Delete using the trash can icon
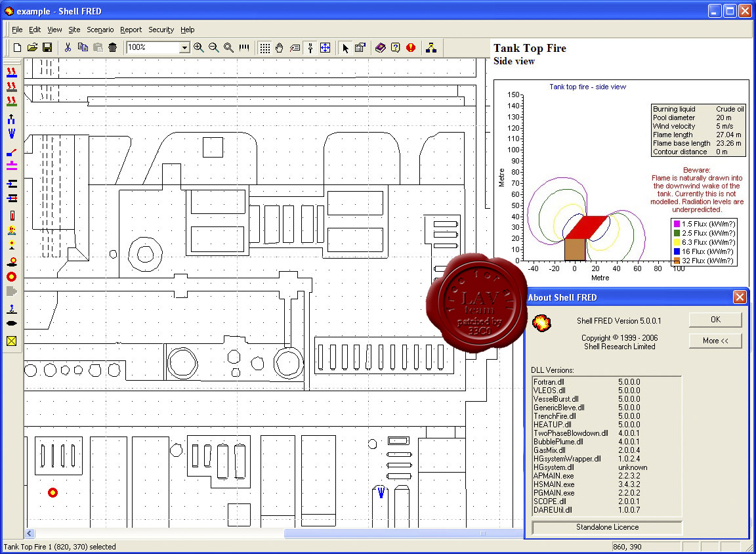The width and height of the screenshot is (756, 554). [x=112, y=47]
